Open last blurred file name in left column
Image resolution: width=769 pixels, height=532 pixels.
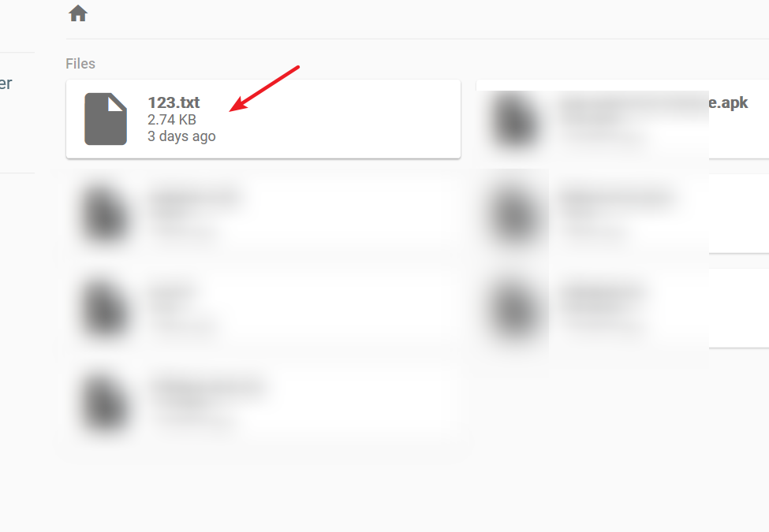coord(208,388)
